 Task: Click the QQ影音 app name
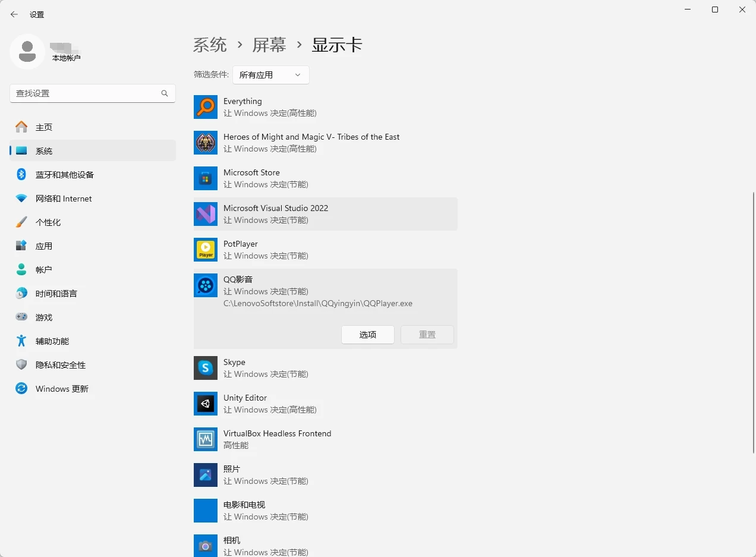click(x=238, y=279)
